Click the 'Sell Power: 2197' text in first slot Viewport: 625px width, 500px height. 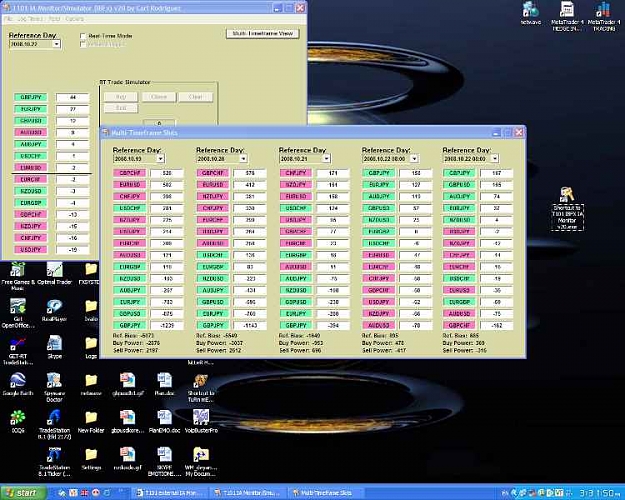click(135, 350)
